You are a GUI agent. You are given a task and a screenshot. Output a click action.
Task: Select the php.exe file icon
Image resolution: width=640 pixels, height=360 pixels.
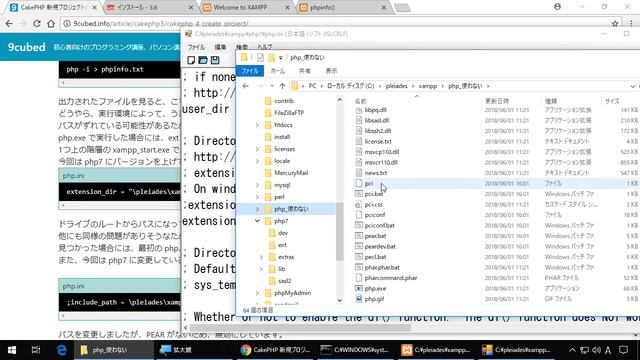[x=359, y=289]
